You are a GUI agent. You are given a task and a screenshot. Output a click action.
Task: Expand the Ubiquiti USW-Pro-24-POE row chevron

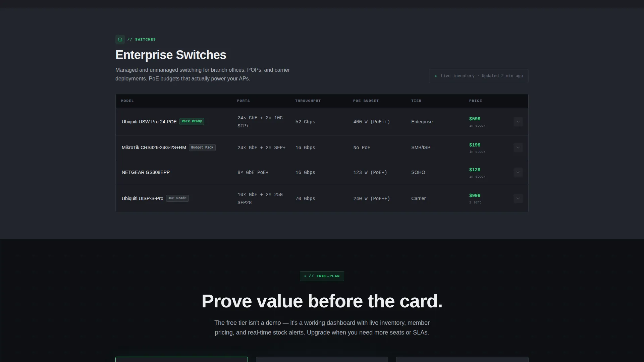click(518, 122)
